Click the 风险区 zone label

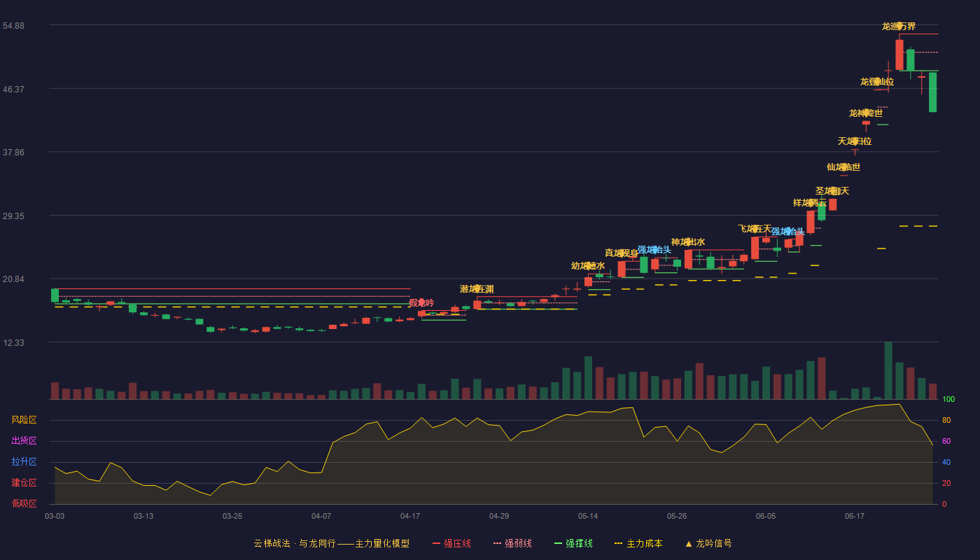[x=24, y=420]
